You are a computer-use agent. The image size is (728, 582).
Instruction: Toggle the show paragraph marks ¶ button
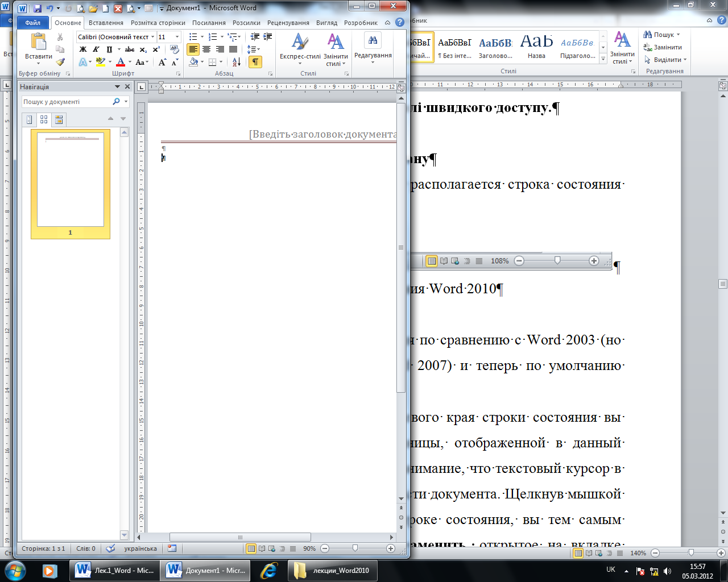tap(255, 62)
